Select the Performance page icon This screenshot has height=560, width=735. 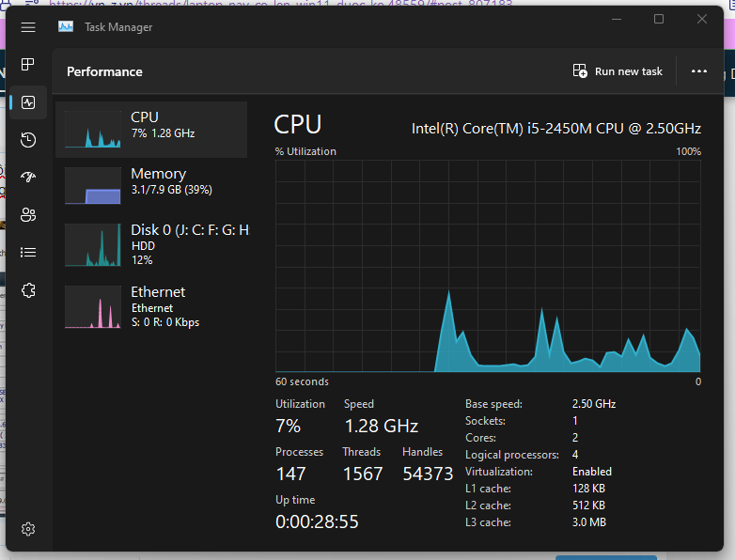pyautogui.click(x=28, y=102)
